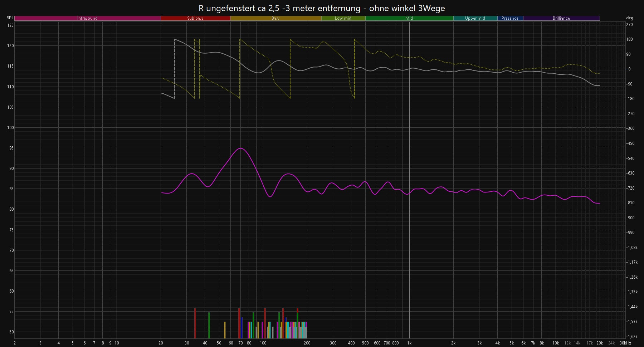Click the 125 value on SPL axis
The width and height of the screenshot is (644, 347).
point(10,25)
